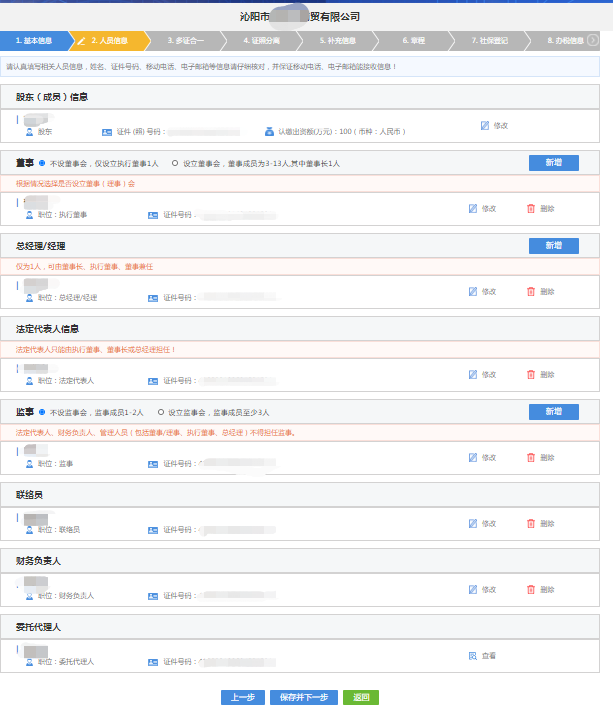Click 职位：总经理/经理 label
Image resolution: width=613 pixels, height=715 pixels.
(x=67, y=298)
